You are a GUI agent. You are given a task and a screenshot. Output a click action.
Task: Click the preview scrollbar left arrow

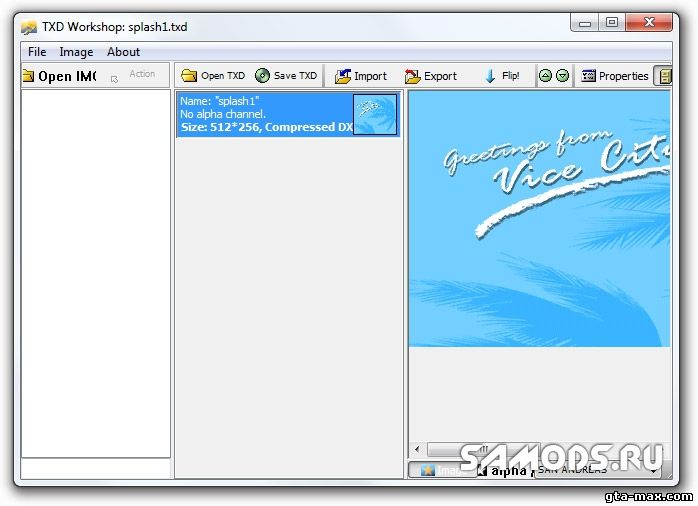coord(417,449)
